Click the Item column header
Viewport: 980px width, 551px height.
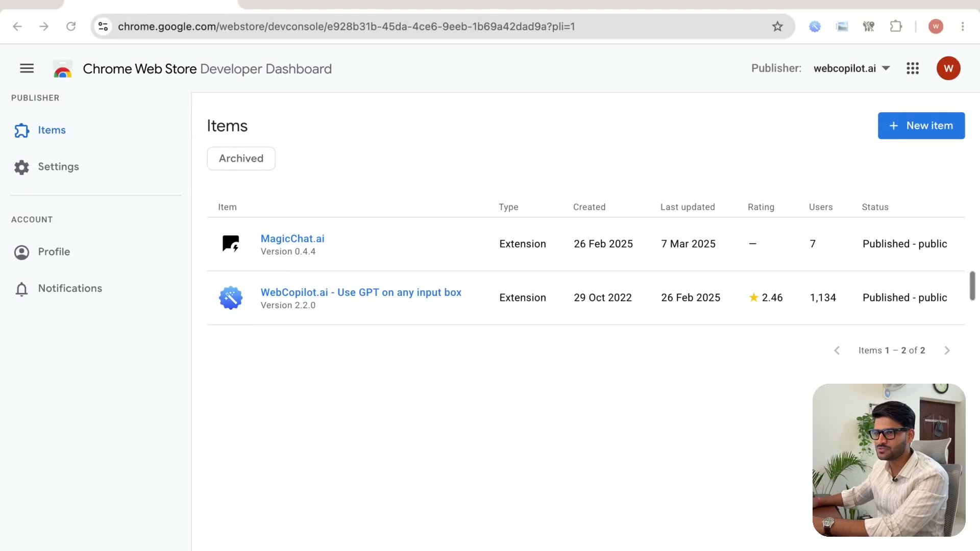point(227,207)
